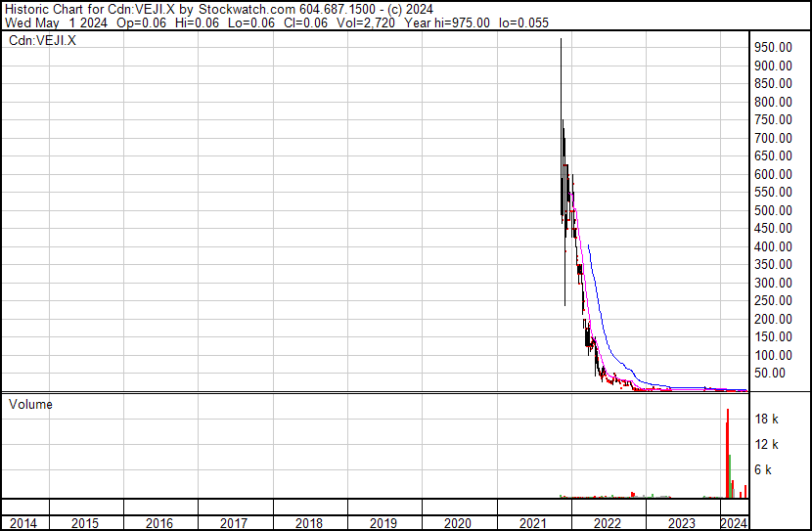
Task: Click the 50.00 price axis label
Action: point(770,374)
